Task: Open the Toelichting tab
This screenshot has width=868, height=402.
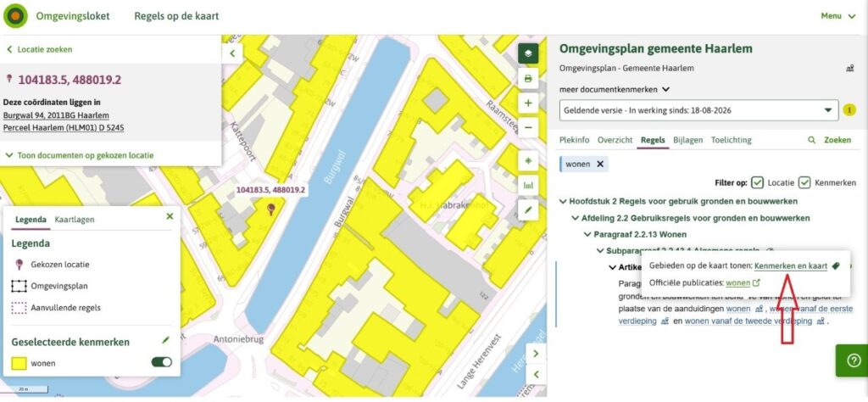Action: 731,140
